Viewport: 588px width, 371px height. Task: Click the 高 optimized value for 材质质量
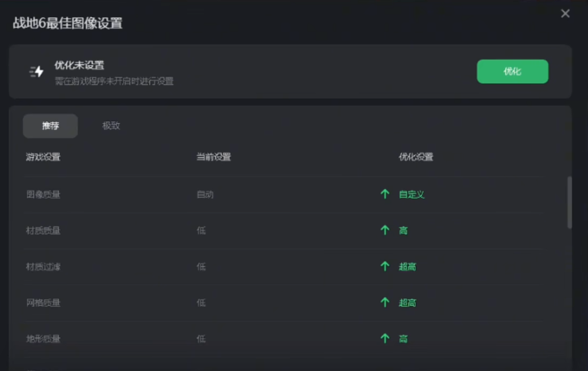coord(403,230)
